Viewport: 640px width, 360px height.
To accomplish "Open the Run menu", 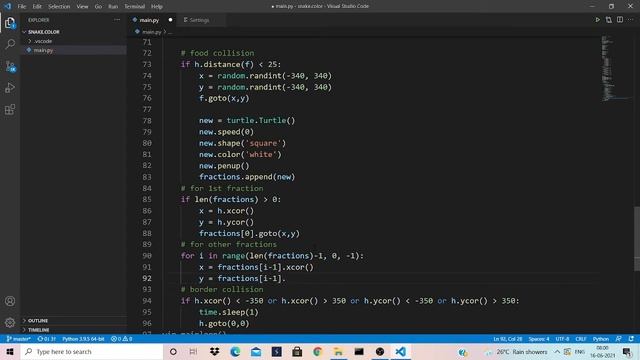I will tap(113, 7).
